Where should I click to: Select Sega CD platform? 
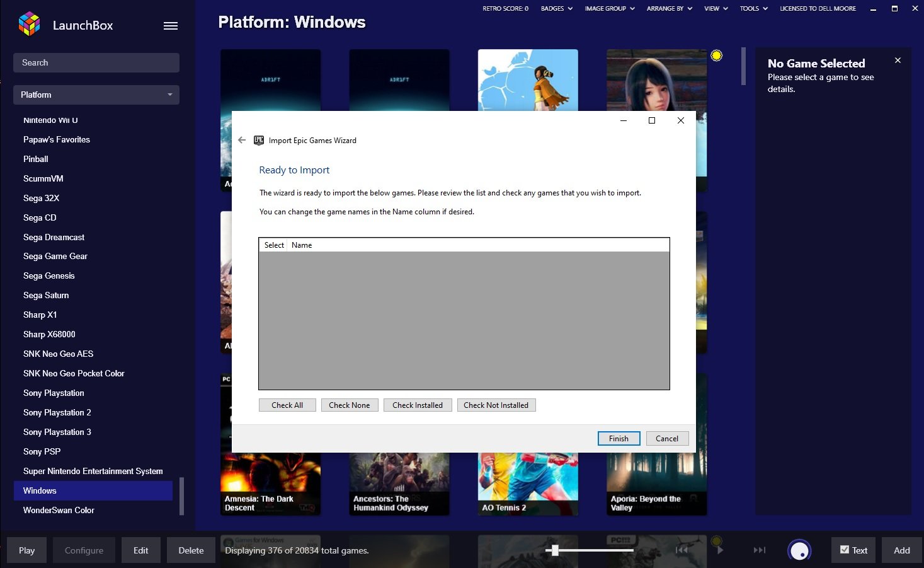tap(40, 217)
